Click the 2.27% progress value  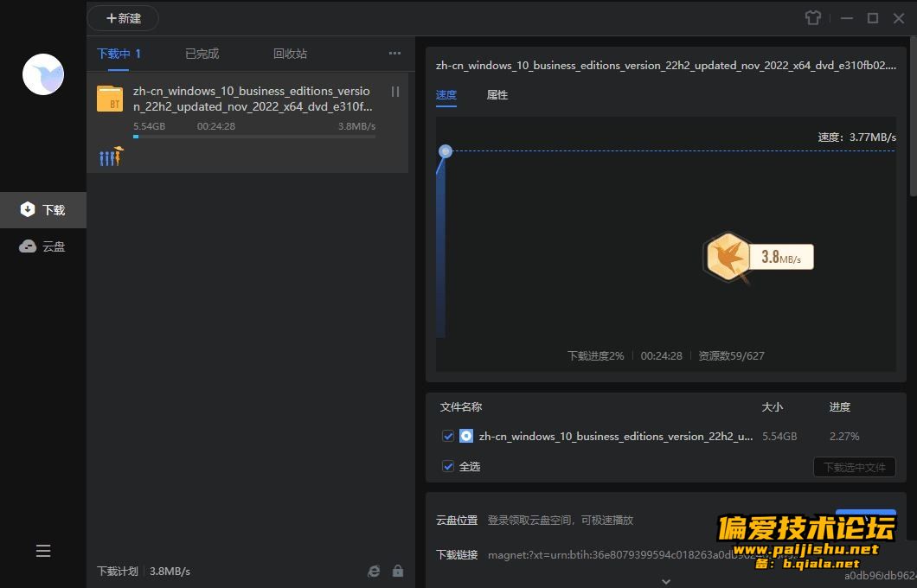844,436
